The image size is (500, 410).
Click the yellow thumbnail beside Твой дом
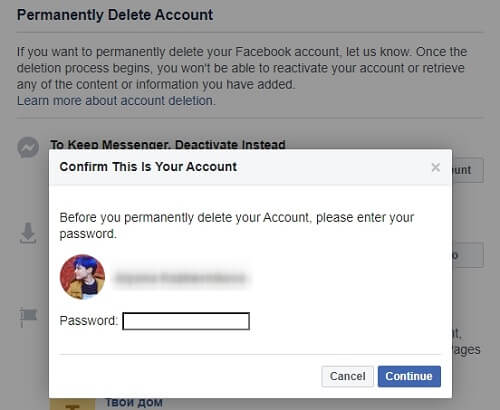(x=73, y=404)
